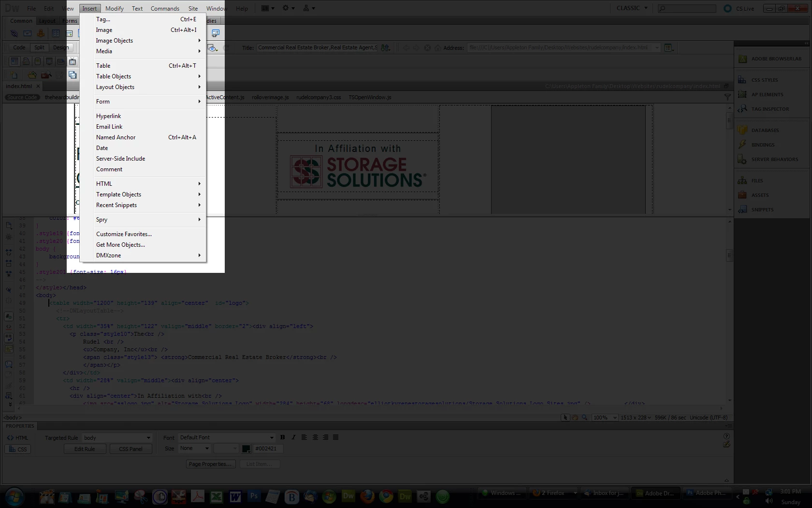Switch to Split view
Screen dimensions: 812x508
coord(39,47)
